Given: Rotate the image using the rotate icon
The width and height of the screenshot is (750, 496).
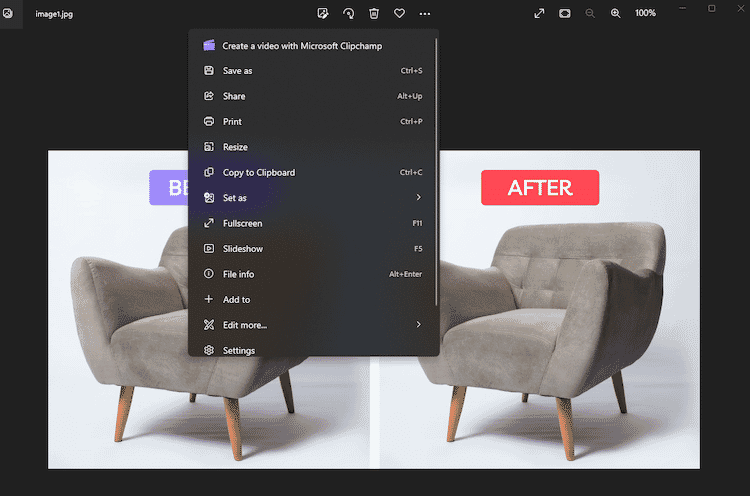Looking at the screenshot, I should tap(348, 13).
